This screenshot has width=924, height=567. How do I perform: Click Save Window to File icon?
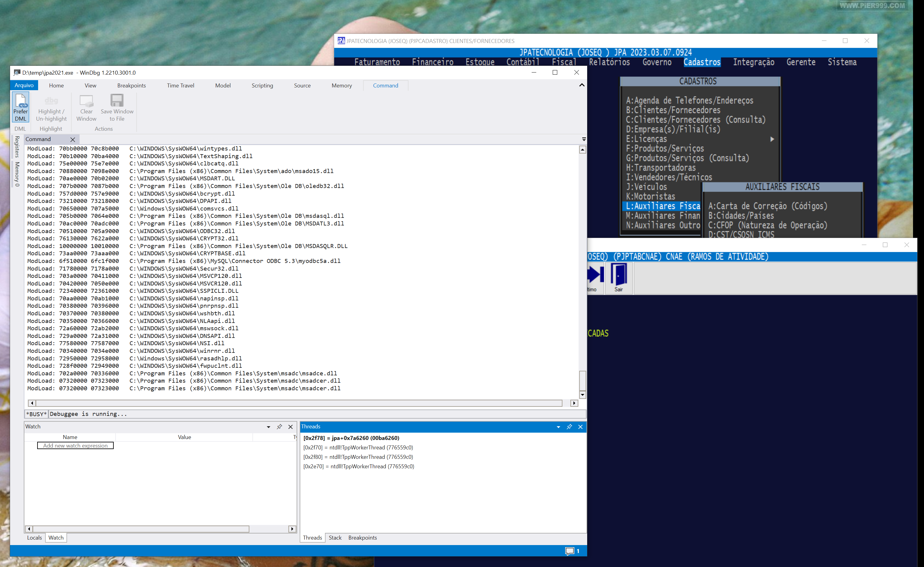tap(117, 101)
